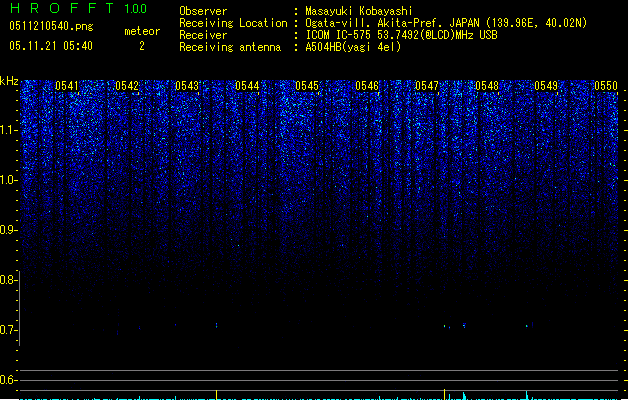
Task: Click the Receiving antenna field label
Action: (230, 47)
